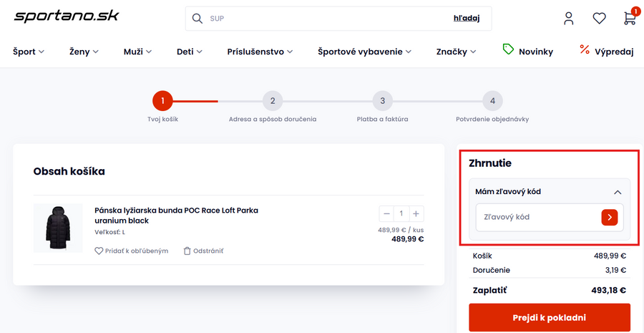This screenshot has width=644, height=333.
Task: Click step 2 delivery address marker
Action: coord(273,101)
